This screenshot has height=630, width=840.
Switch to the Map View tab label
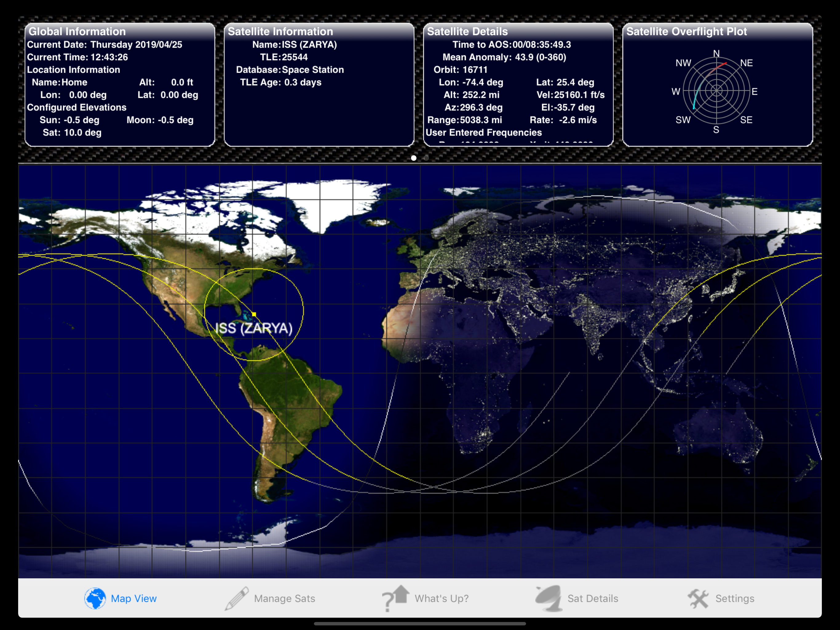click(134, 598)
